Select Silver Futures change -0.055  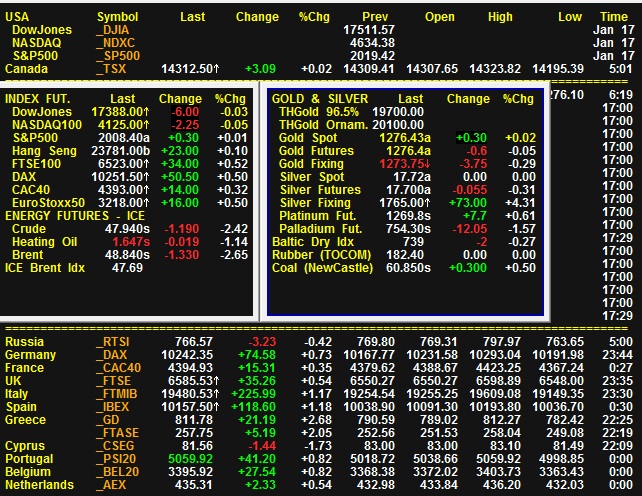[x=470, y=190]
